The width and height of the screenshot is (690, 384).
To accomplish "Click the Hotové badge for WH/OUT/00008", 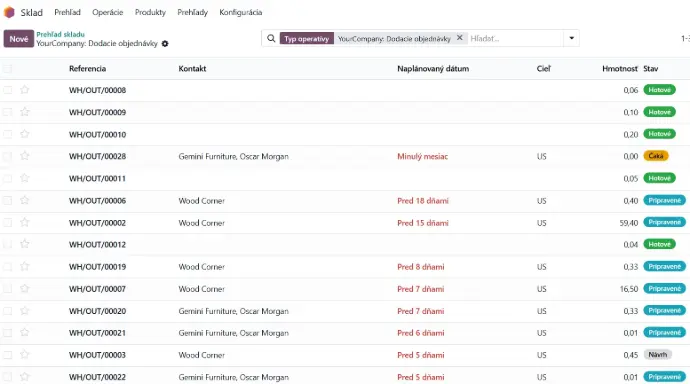I will coord(659,90).
